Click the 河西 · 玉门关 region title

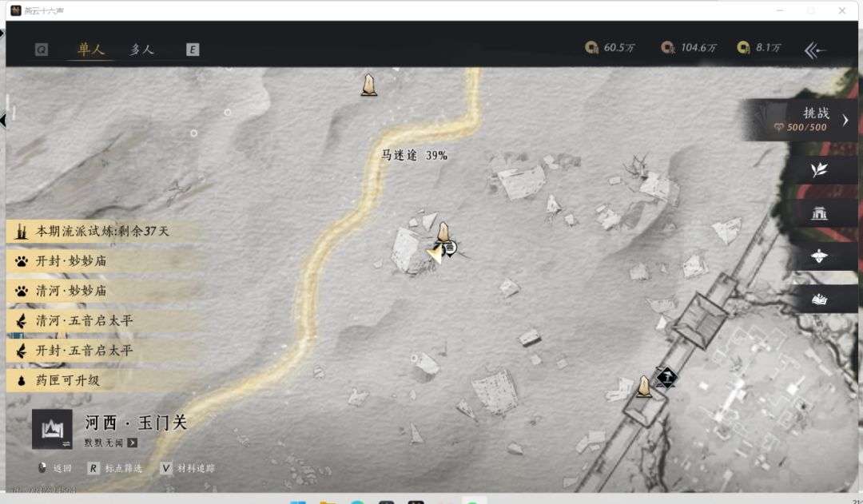[x=136, y=423]
